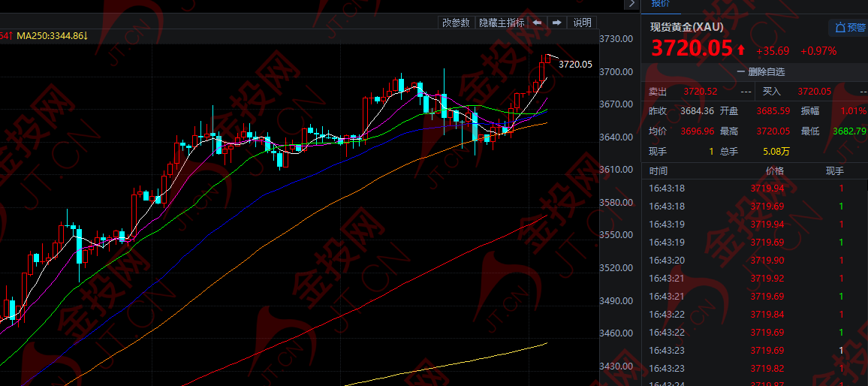Click the 现货黄金(XAU) instrument title
The width and height of the screenshot is (868, 386).
coord(686,26)
